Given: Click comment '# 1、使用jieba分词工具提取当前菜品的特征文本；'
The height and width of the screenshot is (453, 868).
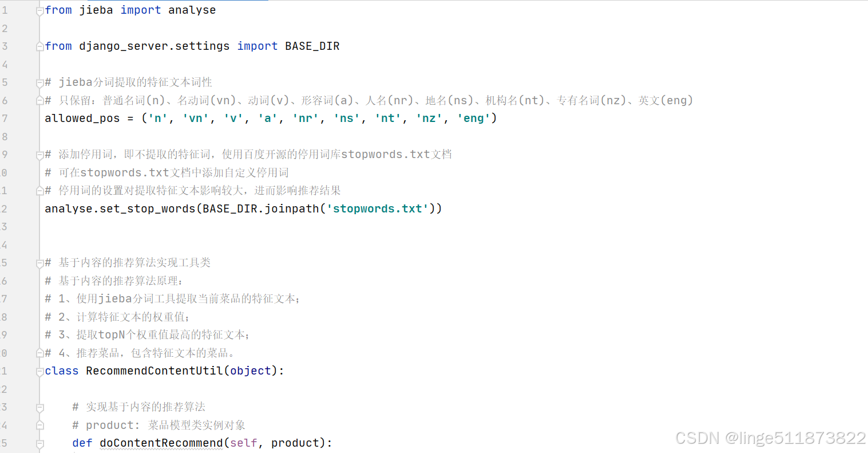Looking at the screenshot, I should click(x=173, y=298).
